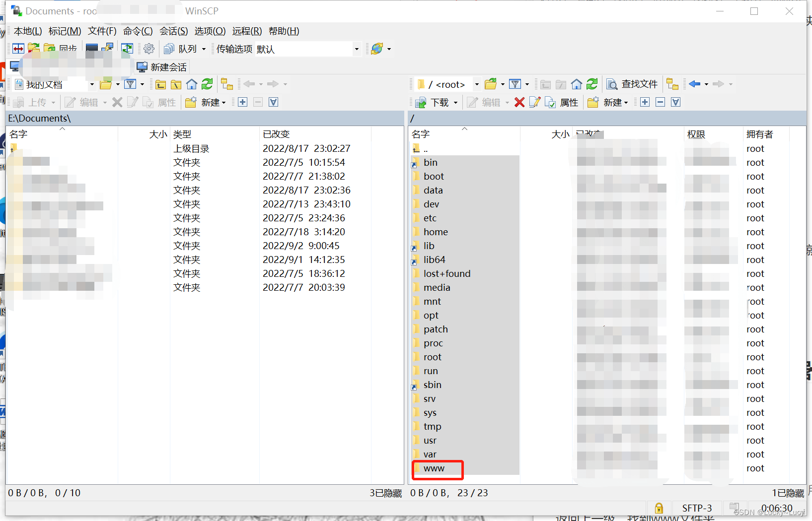Expand the remote back history dropdown arrow
This screenshot has width=812, height=521.
(x=706, y=84)
